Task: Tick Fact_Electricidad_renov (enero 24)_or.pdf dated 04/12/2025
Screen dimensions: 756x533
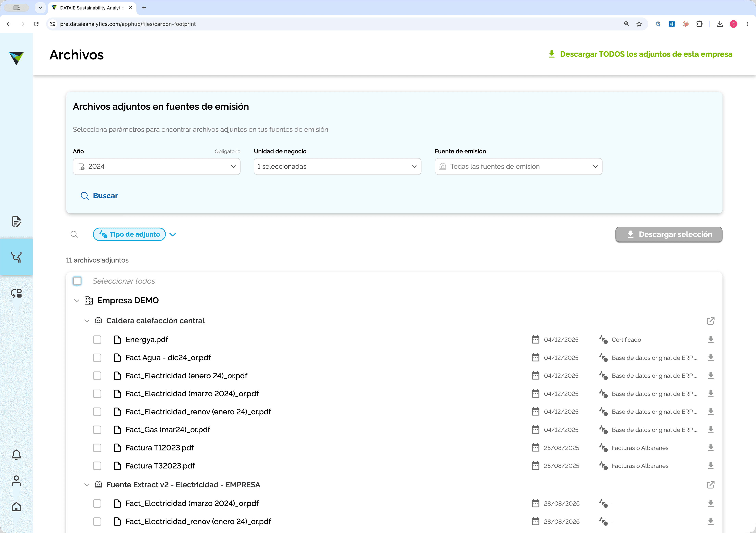Action: [97, 411]
